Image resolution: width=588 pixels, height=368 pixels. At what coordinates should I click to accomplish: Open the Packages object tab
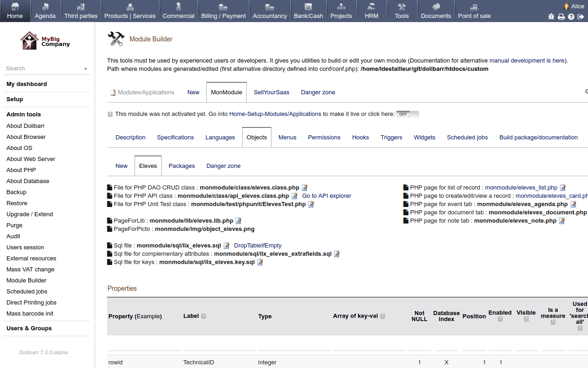(181, 166)
